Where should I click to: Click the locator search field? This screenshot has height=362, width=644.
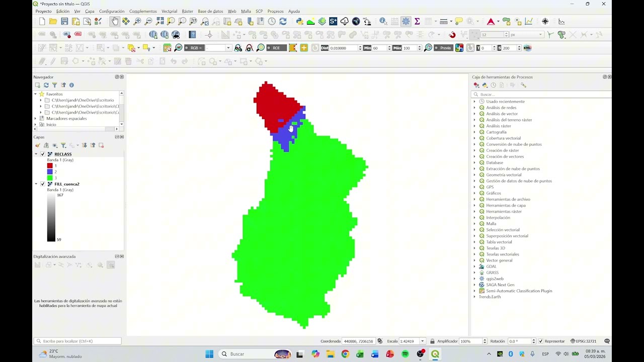[77, 341]
